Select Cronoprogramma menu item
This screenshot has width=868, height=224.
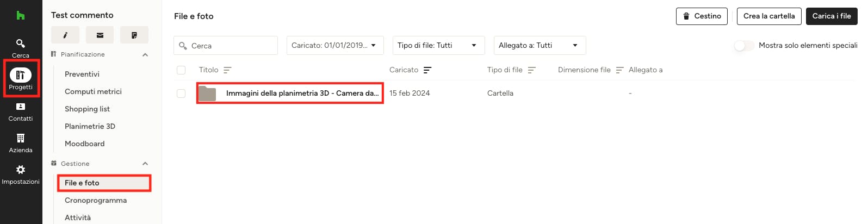(96, 200)
